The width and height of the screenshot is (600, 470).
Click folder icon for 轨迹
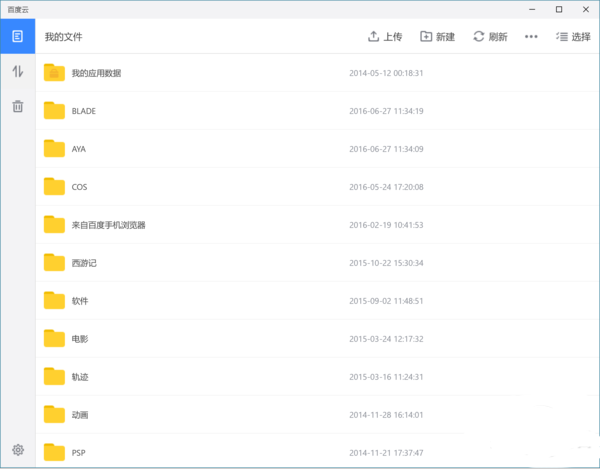(x=54, y=376)
